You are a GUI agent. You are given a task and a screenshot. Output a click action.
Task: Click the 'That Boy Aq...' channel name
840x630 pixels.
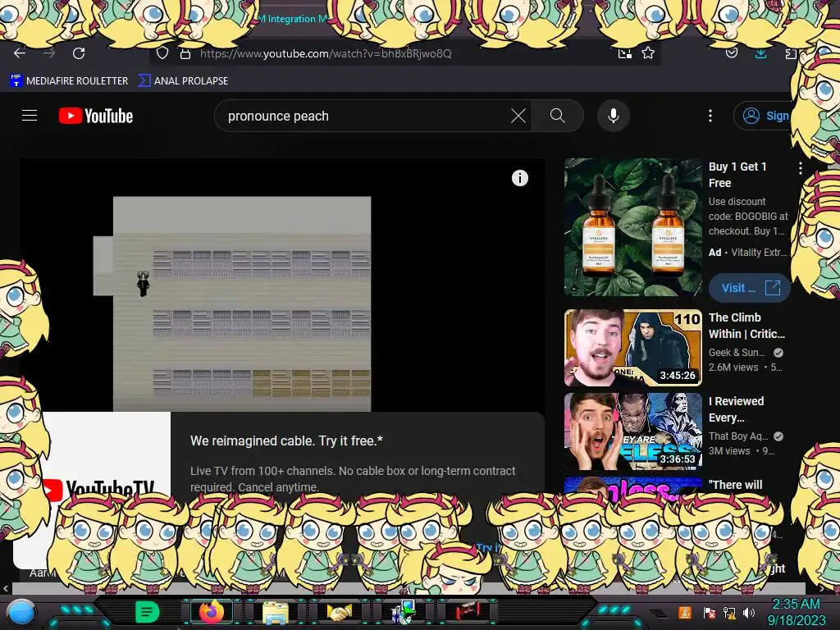739,436
